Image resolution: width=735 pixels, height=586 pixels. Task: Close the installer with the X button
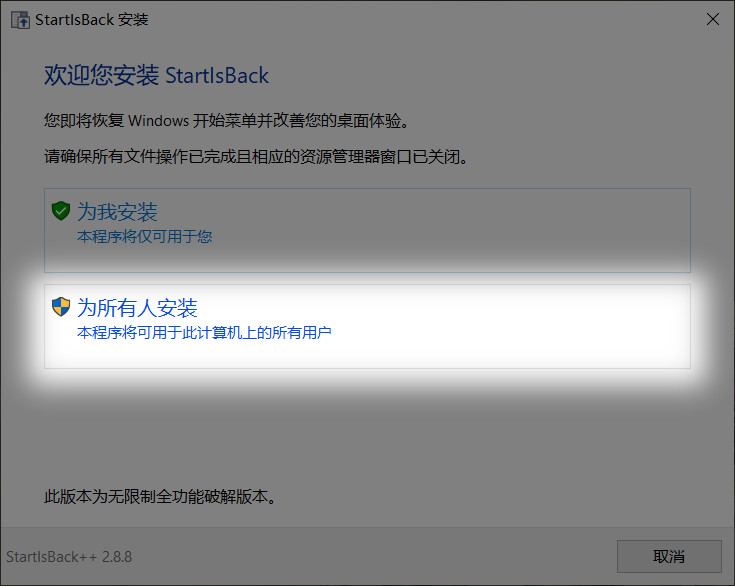(713, 19)
